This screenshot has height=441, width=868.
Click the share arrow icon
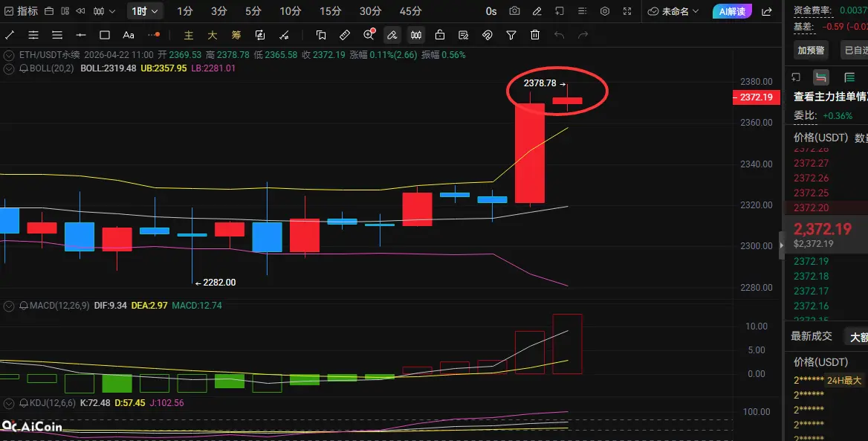(x=767, y=11)
